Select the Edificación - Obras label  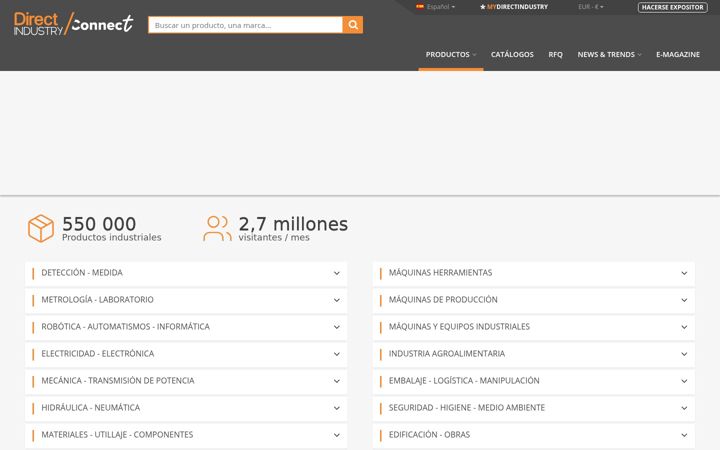tap(429, 434)
